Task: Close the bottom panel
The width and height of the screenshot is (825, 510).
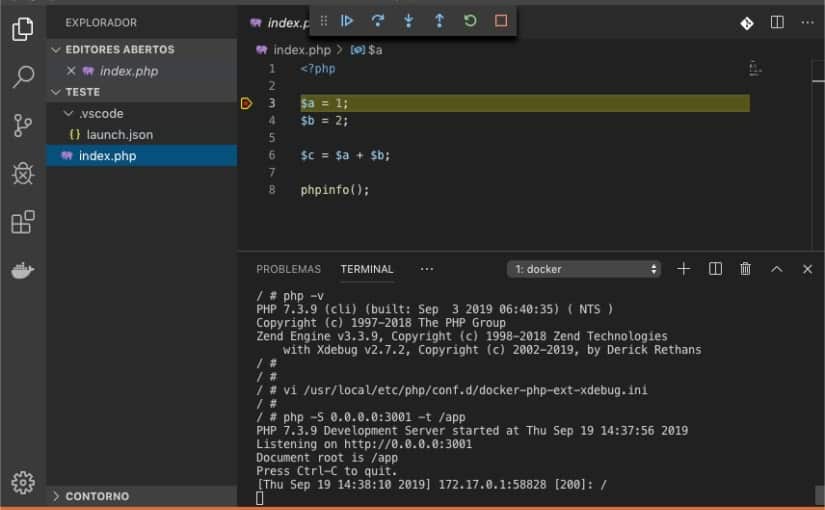Action: point(807,269)
